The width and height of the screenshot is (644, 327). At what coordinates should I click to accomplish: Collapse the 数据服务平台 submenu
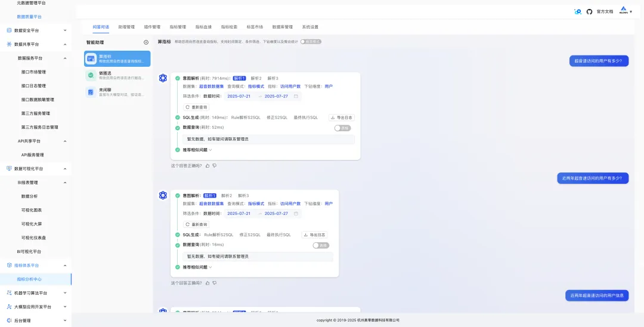[x=65, y=58]
